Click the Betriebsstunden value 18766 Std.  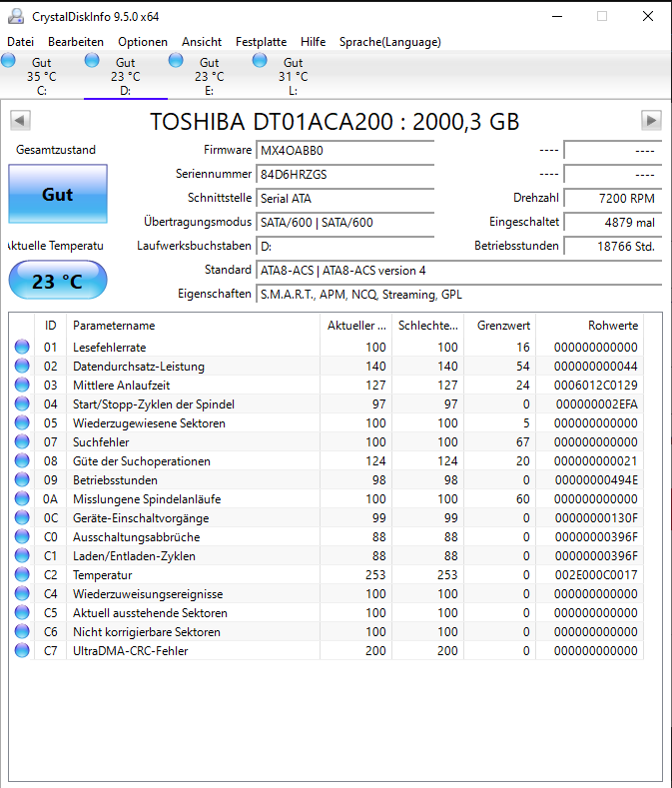coord(613,247)
